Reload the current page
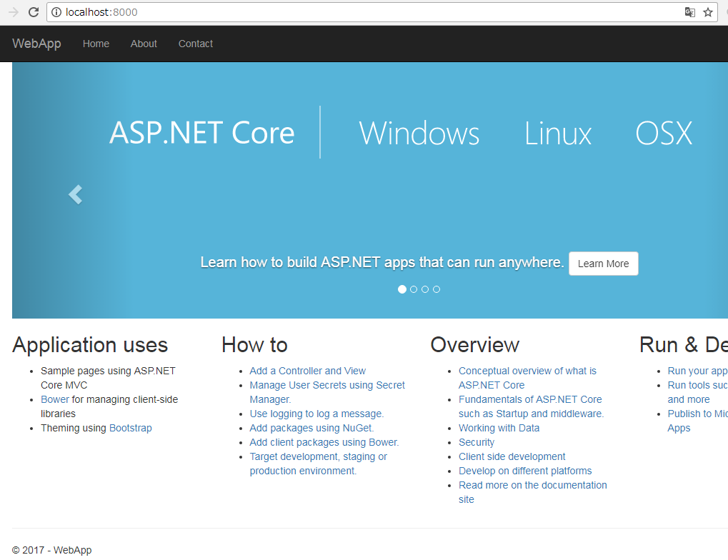 coord(34,12)
